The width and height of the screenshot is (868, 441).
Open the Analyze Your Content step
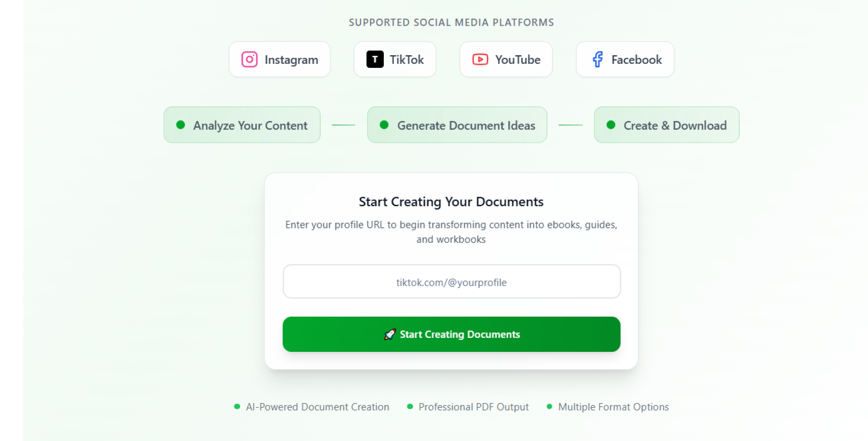tap(242, 125)
